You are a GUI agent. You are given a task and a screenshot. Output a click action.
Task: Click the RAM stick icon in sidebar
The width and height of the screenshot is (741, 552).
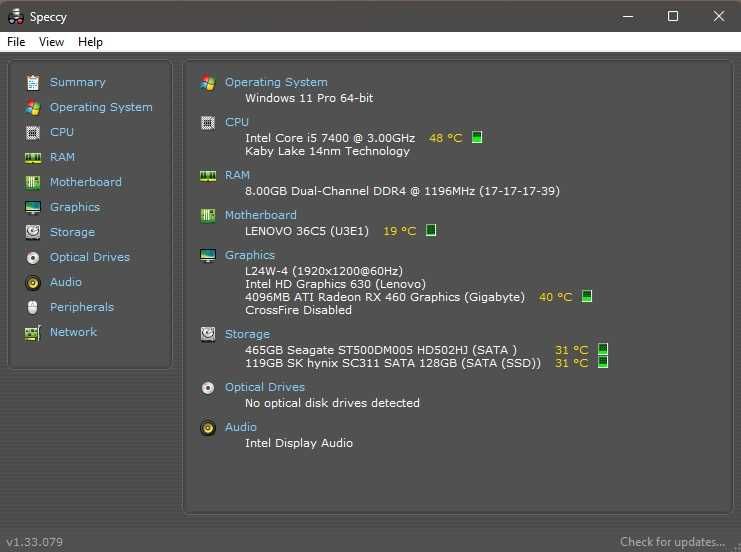coord(33,157)
